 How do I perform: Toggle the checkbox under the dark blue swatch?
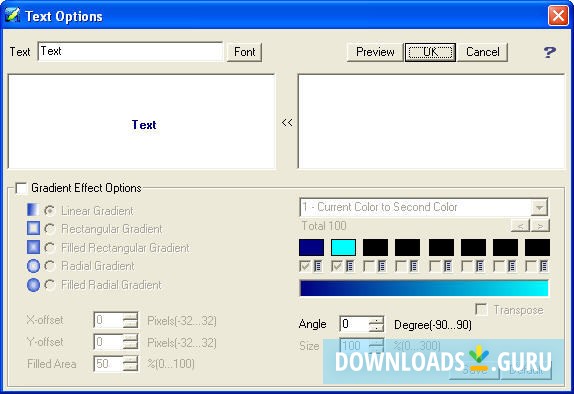click(x=305, y=266)
